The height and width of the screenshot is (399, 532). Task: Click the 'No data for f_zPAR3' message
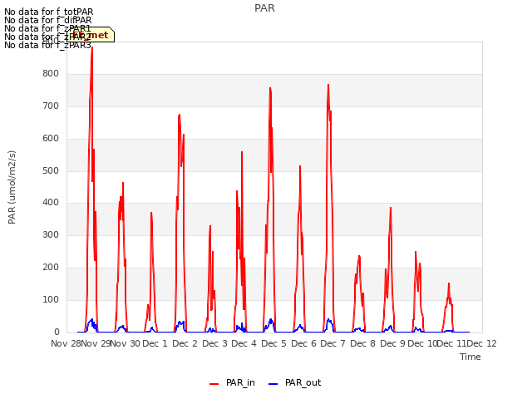[48, 45]
